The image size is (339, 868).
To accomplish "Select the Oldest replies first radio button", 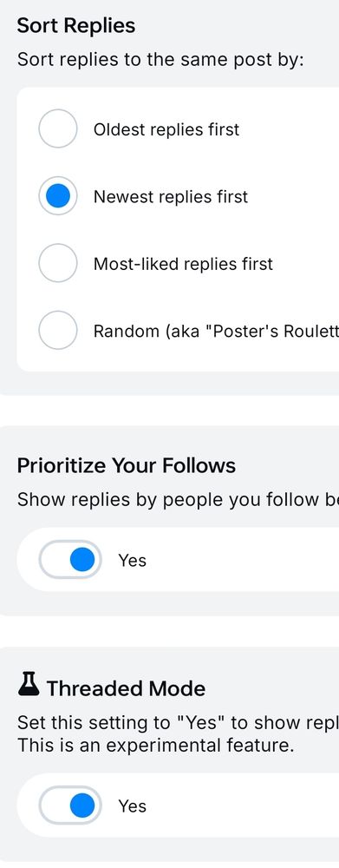I will pos(57,129).
